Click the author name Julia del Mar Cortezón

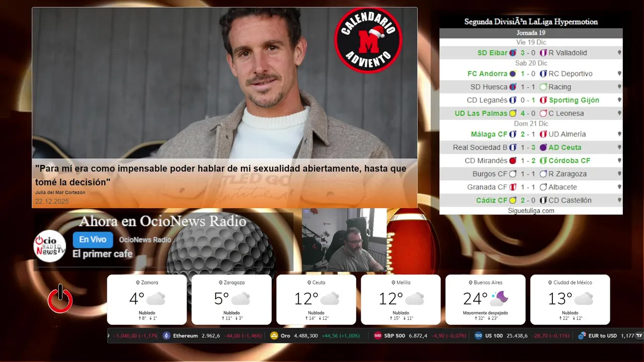tap(60, 193)
